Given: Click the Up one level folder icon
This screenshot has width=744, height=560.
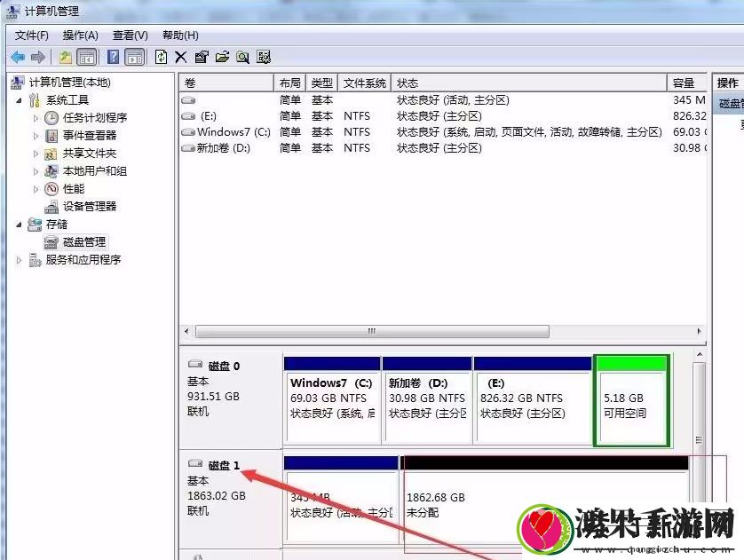Looking at the screenshot, I should (65, 58).
